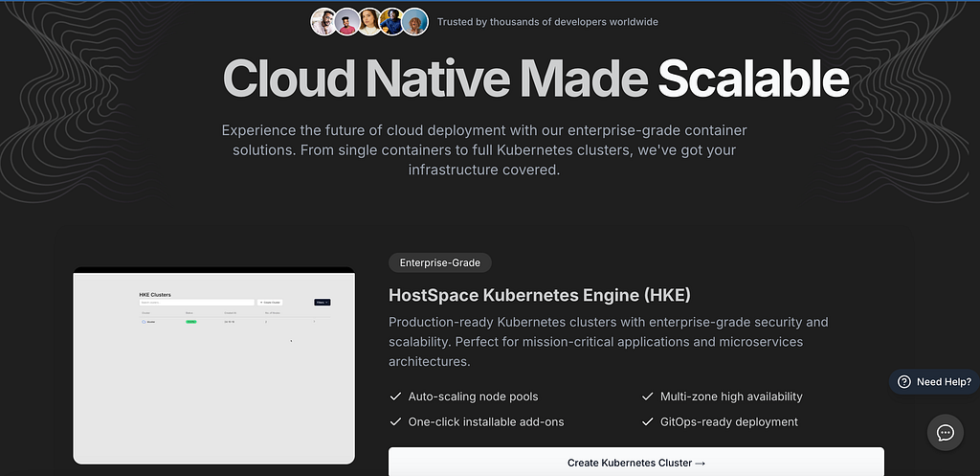Open the Need Help? widget
Screen dimensions: 980x476
pyautogui.click(x=935, y=381)
